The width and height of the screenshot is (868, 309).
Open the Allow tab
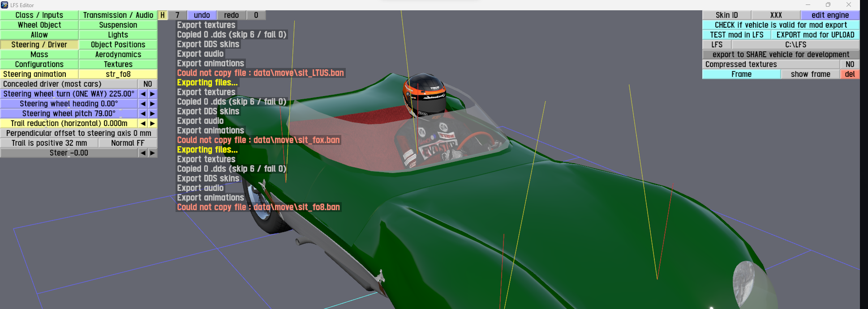(x=39, y=35)
